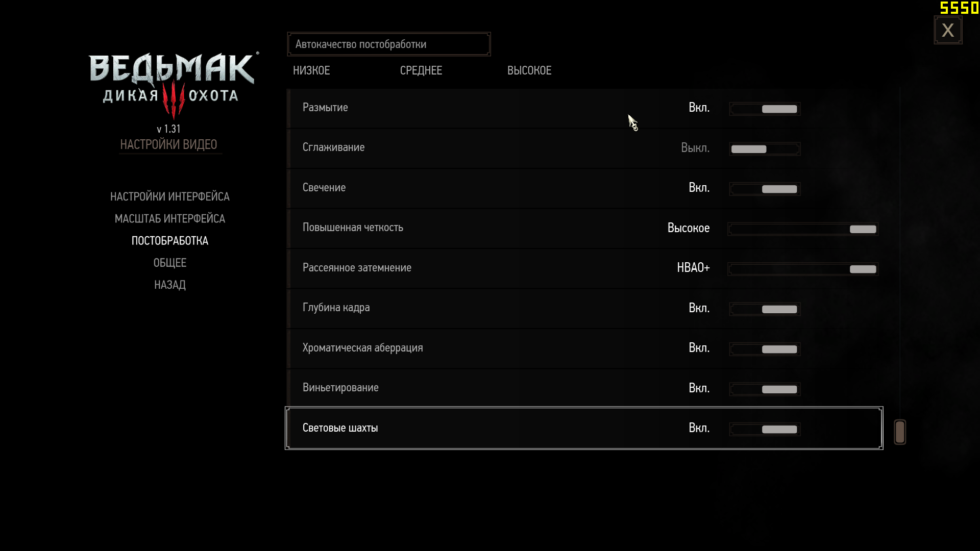Switch off the Виньетирование toggle
This screenshot has width=980, height=551.
pyautogui.click(x=765, y=389)
